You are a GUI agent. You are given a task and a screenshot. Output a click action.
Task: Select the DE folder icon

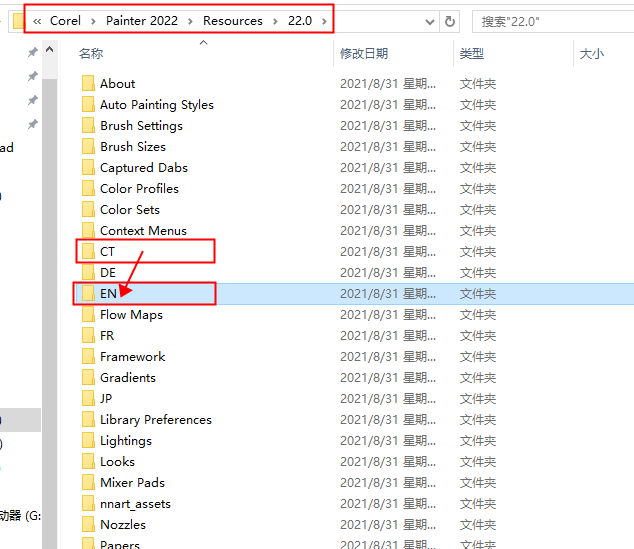click(x=88, y=272)
